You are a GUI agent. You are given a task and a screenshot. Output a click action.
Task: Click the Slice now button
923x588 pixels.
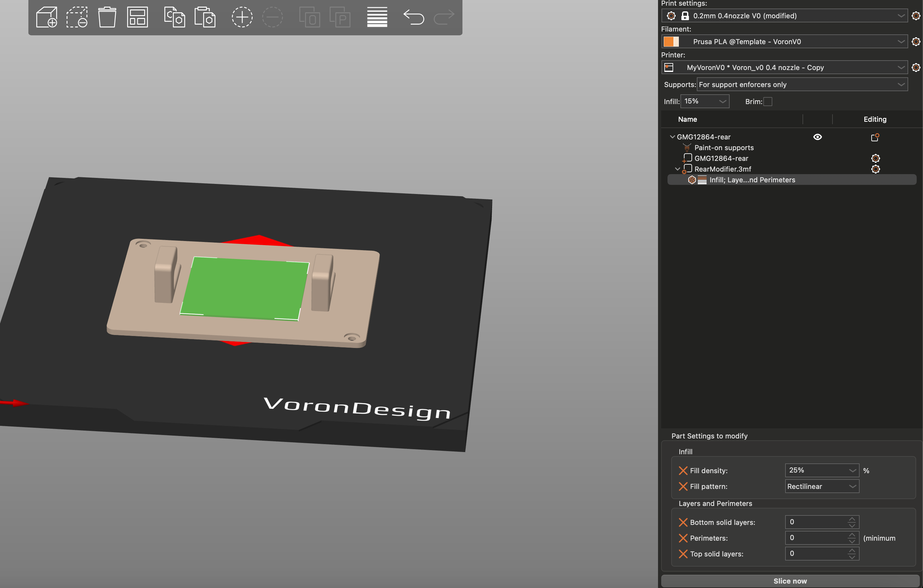coord(791,581)
